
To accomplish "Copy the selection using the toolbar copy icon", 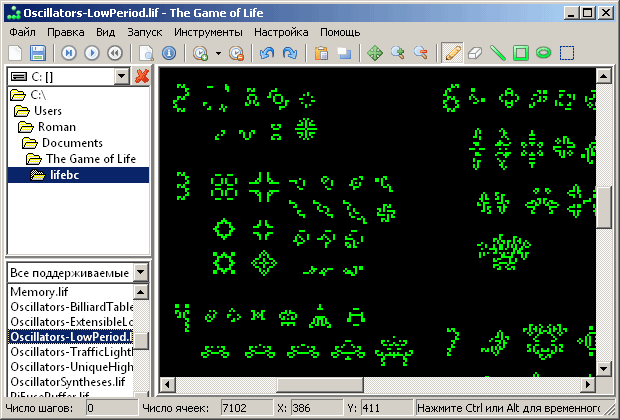I will (344, 53).
